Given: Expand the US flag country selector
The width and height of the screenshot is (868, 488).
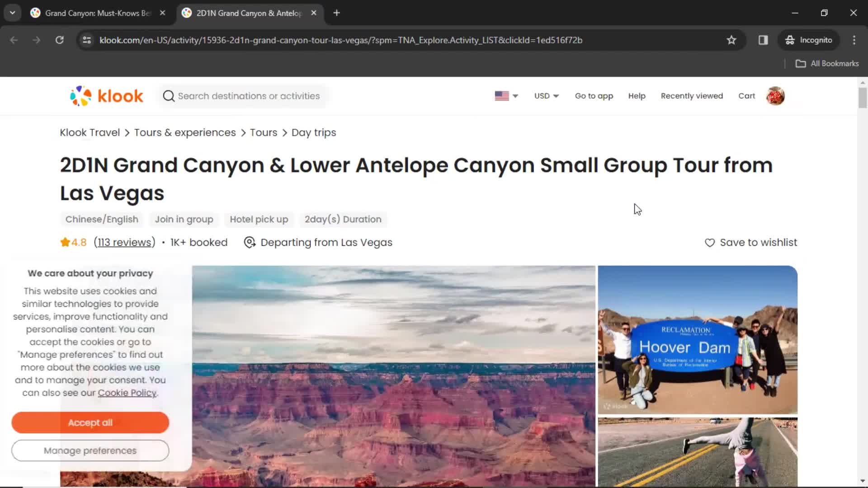Looking at the screenshot, I should point(505,96).
